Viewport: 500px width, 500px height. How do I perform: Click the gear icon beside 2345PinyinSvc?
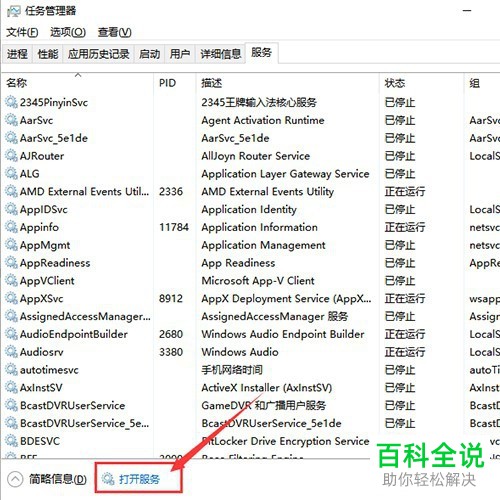point(11,102)
